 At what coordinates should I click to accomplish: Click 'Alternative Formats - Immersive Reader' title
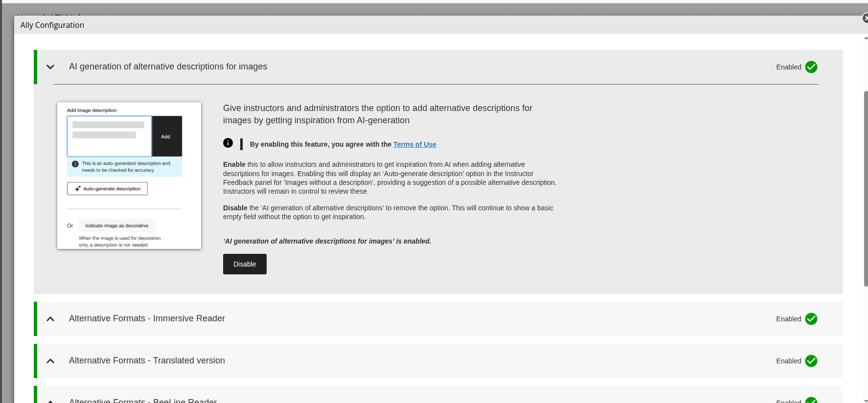pyautogui.click(x=147, y=318)
